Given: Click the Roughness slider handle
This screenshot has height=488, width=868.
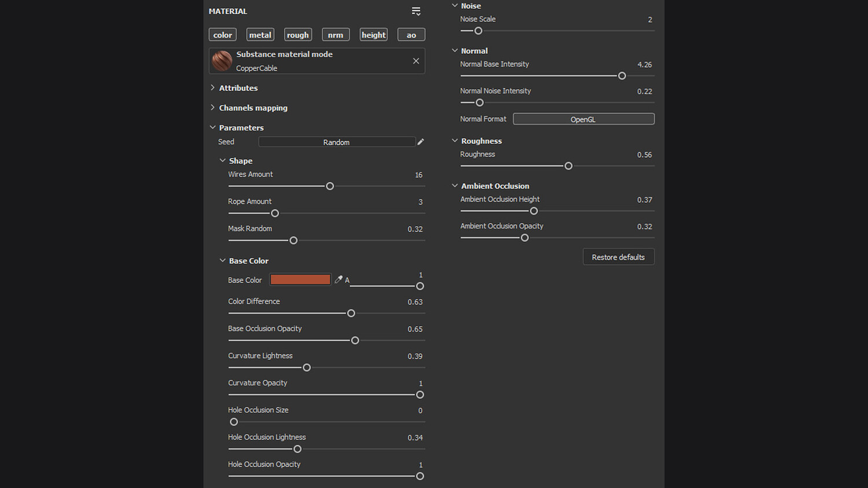Looking at the screenshot, I should point(568,166).
